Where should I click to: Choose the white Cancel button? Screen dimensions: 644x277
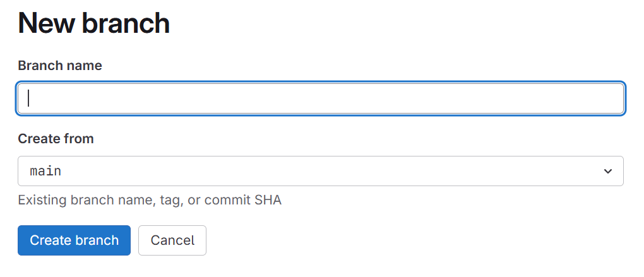(172, 240)
